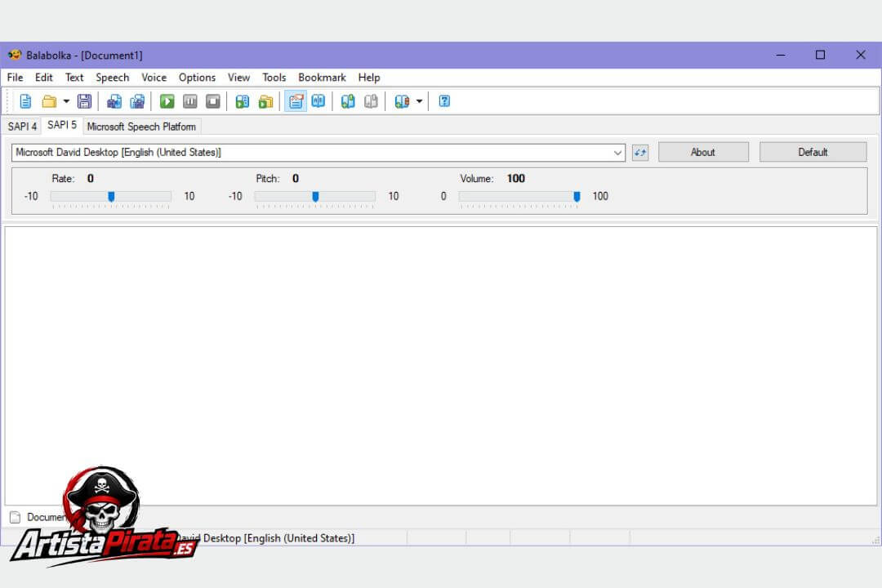This screenshot has width=882, height=588.
Task: Click the Rate slider thumb
Action: tap(111, 196)
